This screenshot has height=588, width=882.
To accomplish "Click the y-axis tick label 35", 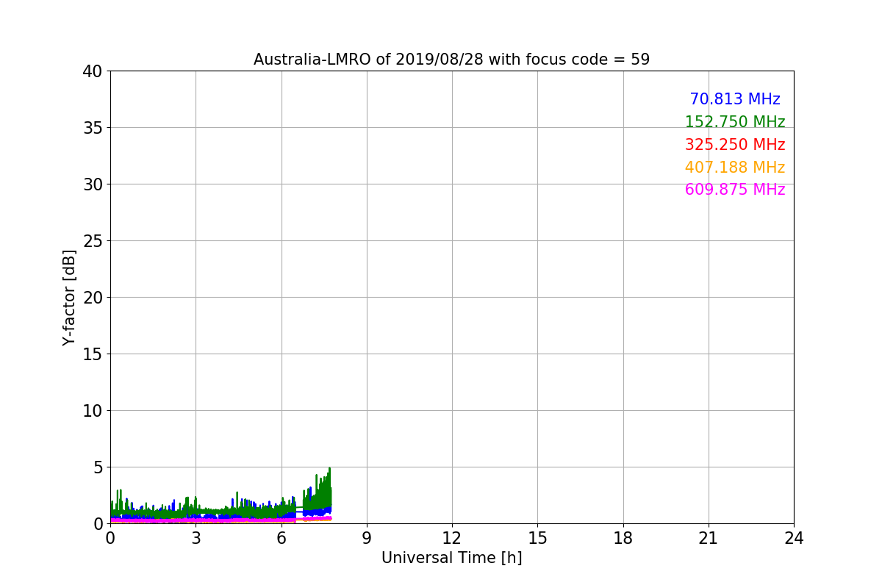I will pos(92,128).
